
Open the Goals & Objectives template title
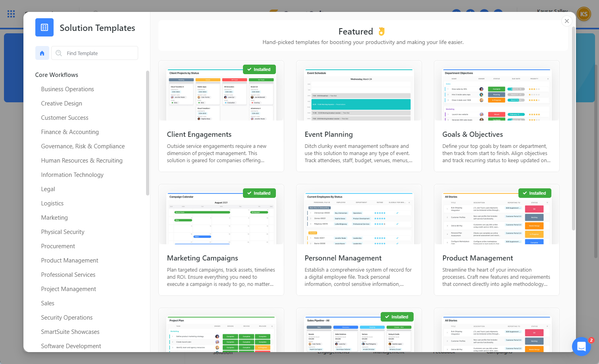(x=473, y=134)
